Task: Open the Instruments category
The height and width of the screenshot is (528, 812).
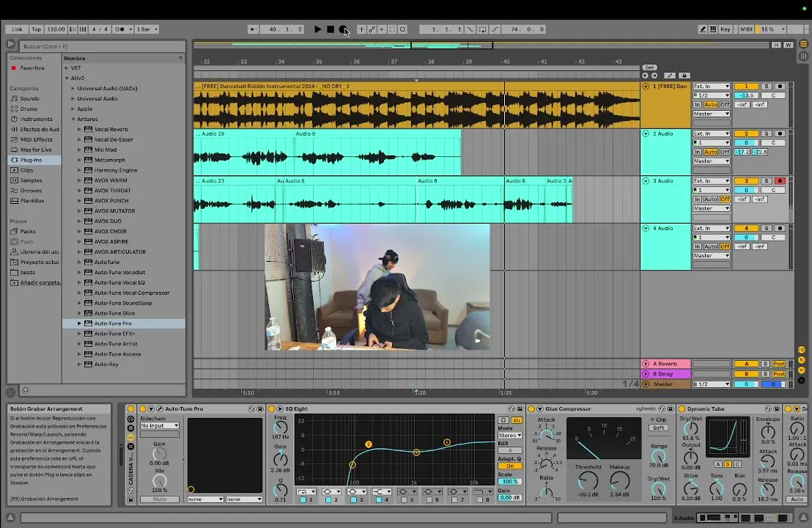Action: tap(36, 120)
